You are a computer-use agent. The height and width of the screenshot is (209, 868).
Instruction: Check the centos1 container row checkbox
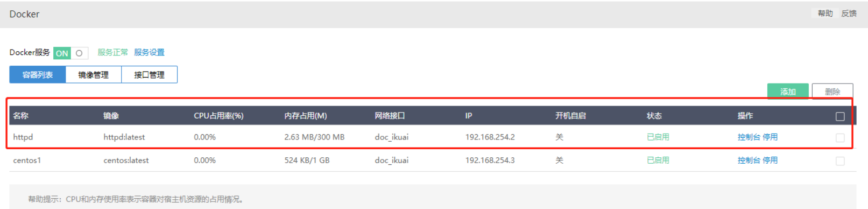click(840, 161)
